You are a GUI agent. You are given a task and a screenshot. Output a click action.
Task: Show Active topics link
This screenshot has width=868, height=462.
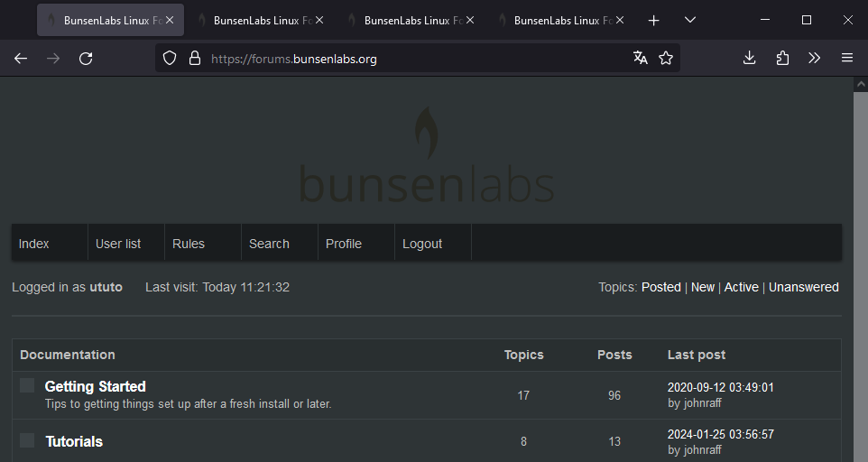point(742,287)
